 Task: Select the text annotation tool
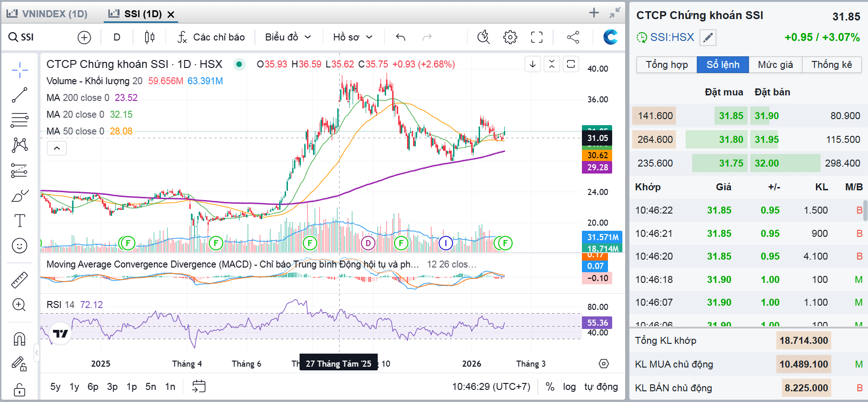[20, 221]
